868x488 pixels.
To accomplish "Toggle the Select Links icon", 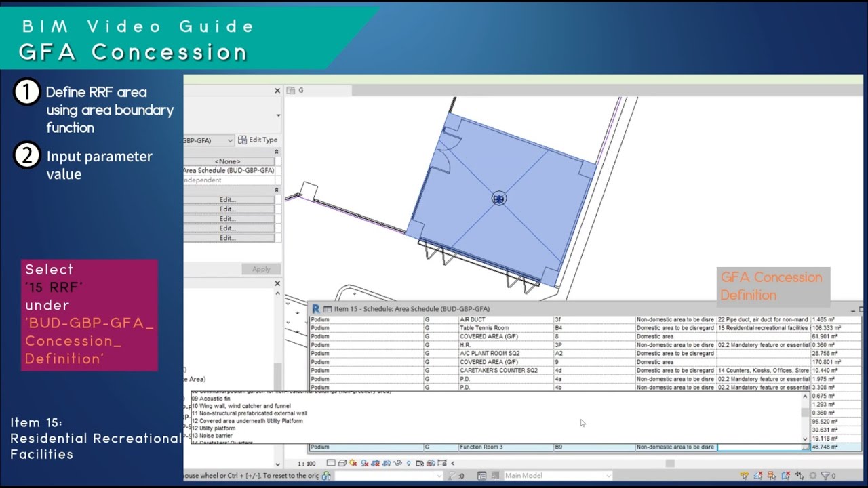I will (x=745, y=476).
